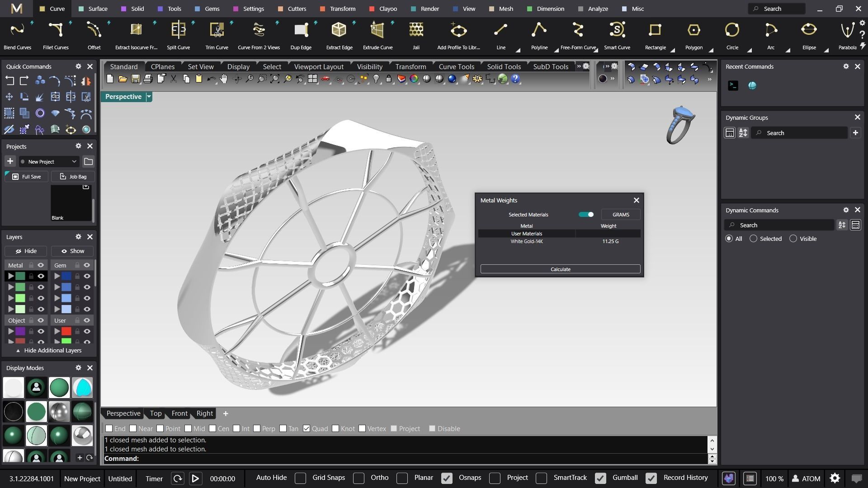Image resolution: width=868 pixels, height=488 pixels.
Task: Select the red User layer swatch
Action: click(66, 331)
